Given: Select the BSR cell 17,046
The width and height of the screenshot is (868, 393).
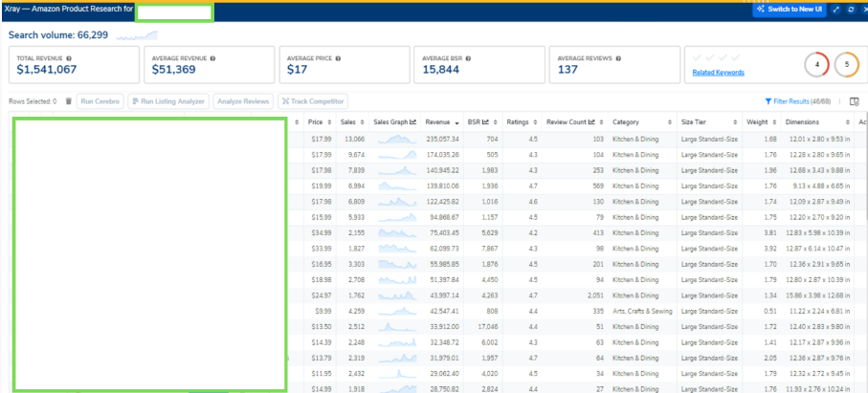Looking at the screenshot, I should tap(488, 326).
